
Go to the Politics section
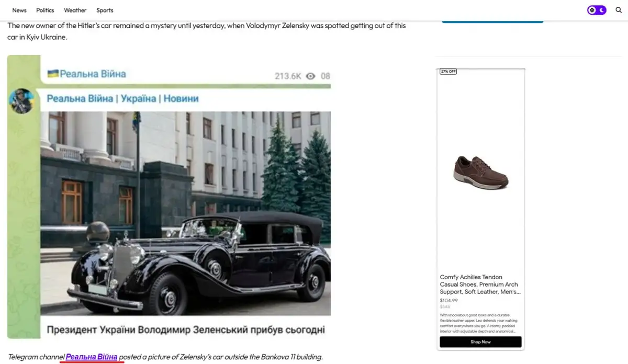[45, 10]
